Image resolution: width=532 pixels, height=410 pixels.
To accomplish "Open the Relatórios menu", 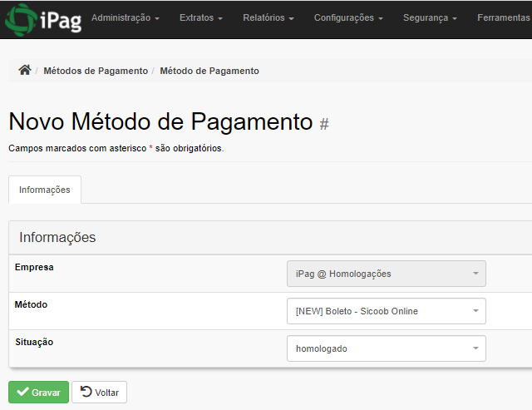I will (268, 17).
